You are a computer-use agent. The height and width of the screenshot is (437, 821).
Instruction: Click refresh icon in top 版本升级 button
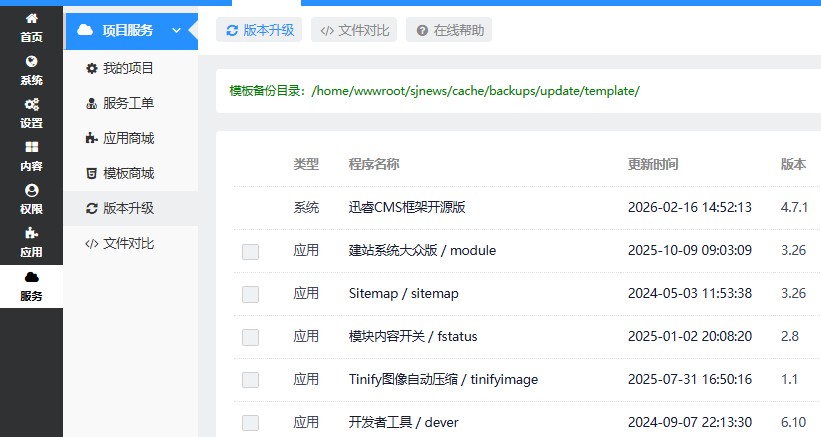coord(232,30)
